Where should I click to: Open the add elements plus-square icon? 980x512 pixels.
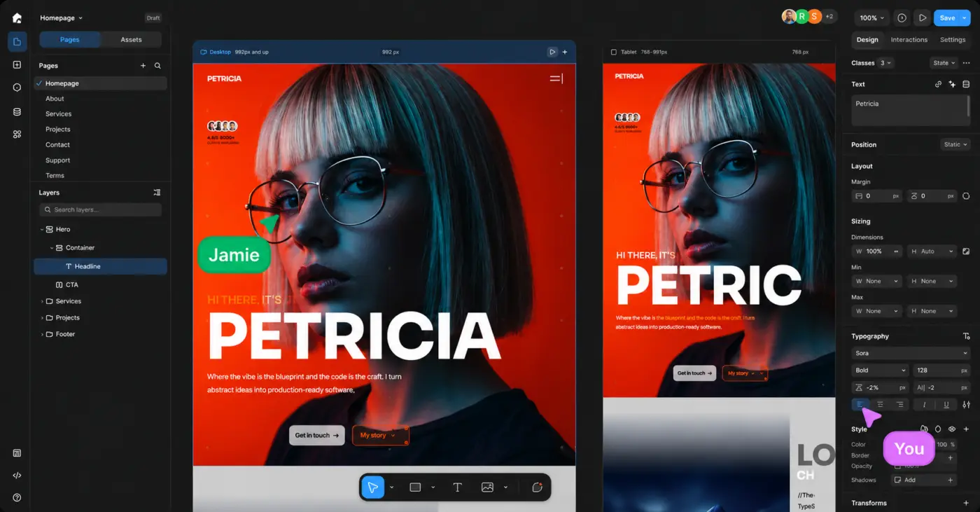pyautogui.click(x=17, y=64)
